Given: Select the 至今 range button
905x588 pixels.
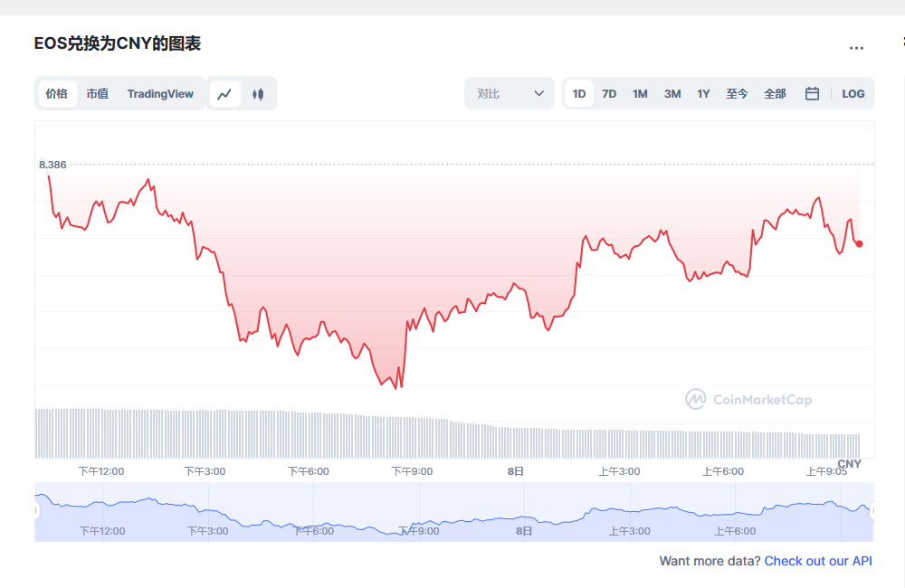Looking at the screenshot, I should point(737,93).
